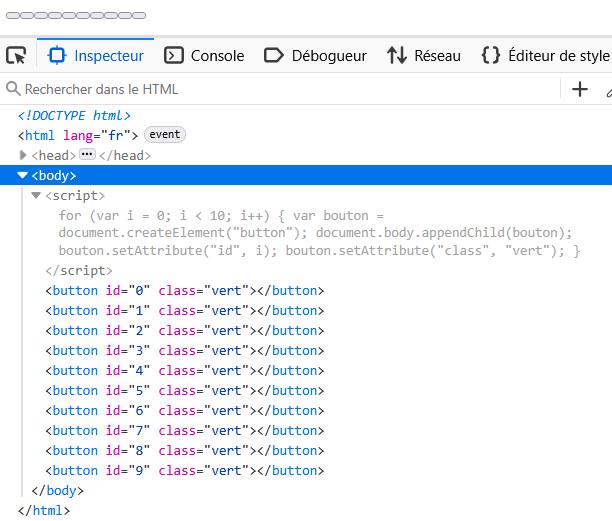Click the Débogueur tab icon

click(x=274, y=55)
